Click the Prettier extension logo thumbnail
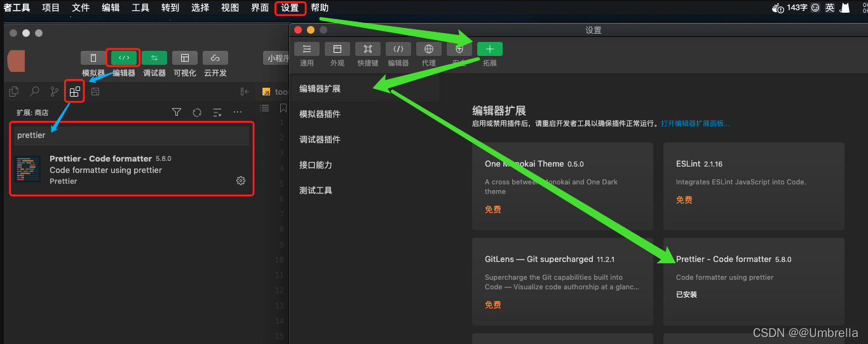Image resolution: width=868 pixels, height=344 pixels. 28,169
